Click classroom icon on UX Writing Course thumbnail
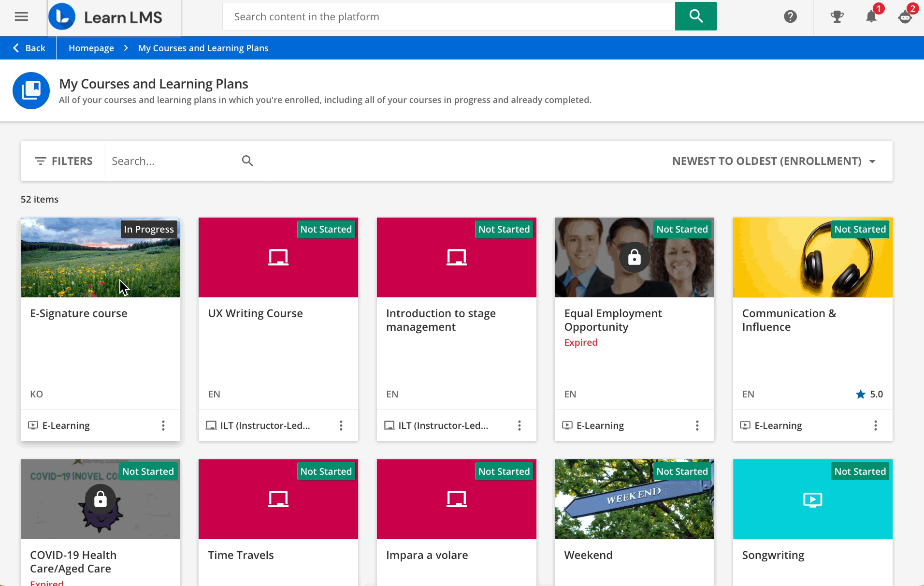Viewport: 924px width, 586px height. (278, 257)
